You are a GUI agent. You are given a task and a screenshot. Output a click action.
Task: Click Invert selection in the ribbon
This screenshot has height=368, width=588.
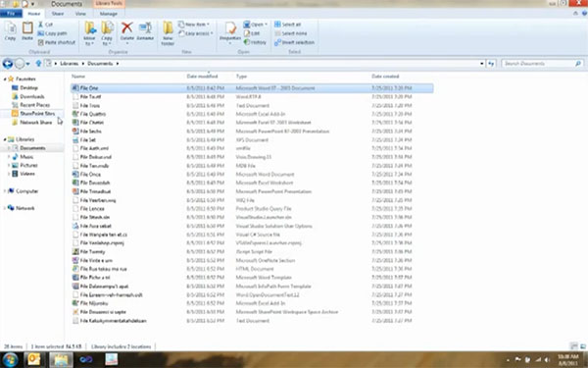pyautogui.click(x=294, y=42)
